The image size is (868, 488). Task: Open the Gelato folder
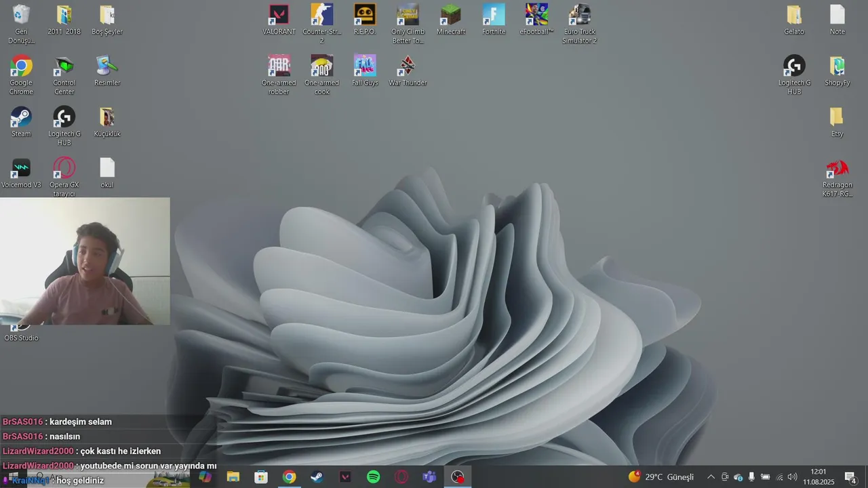tap(794, 20)
